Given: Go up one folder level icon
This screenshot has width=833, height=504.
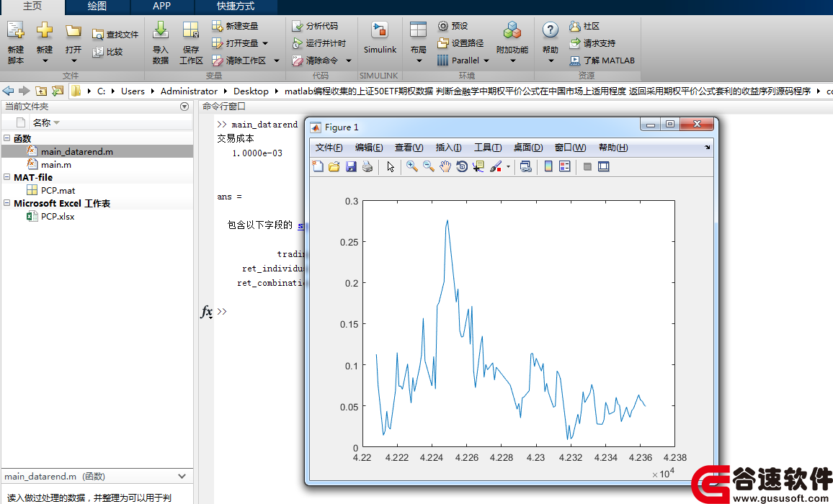Looking at the screenshot, I should tap(41, 91).
